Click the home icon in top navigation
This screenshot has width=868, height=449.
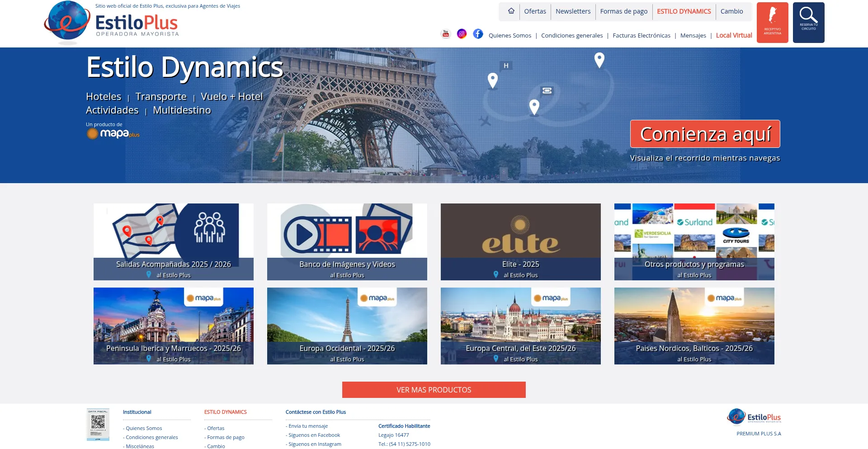click(x=511, y=11)
